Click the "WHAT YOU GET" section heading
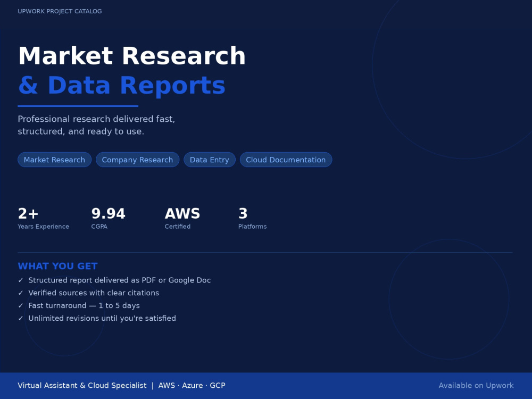This screenshot has width=532, height=399. [x=57, y=266]
